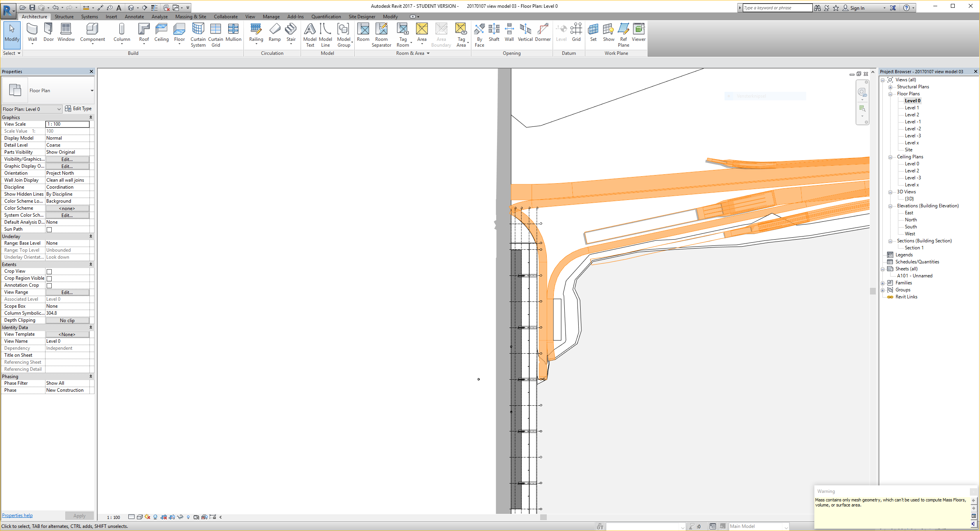Enable the Sun Path option

pos(49,229)
